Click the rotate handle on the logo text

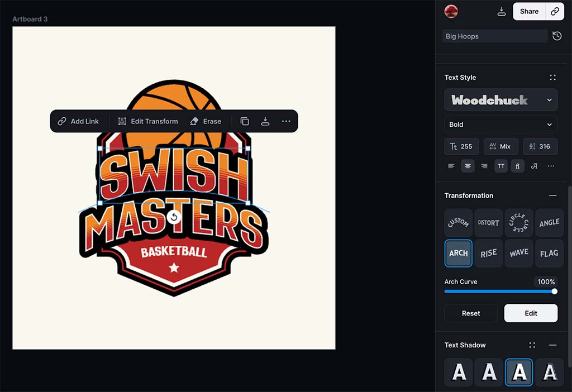[174, 217]
